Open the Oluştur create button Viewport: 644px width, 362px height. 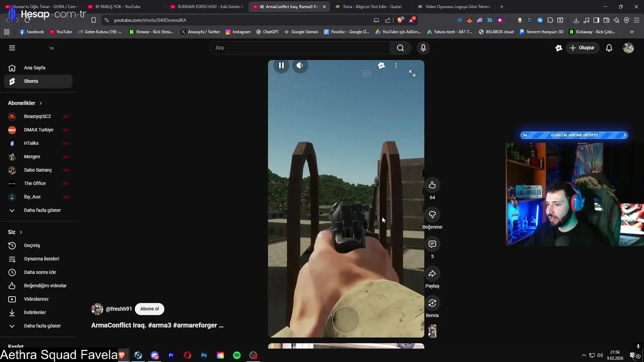tap(582, 48)
